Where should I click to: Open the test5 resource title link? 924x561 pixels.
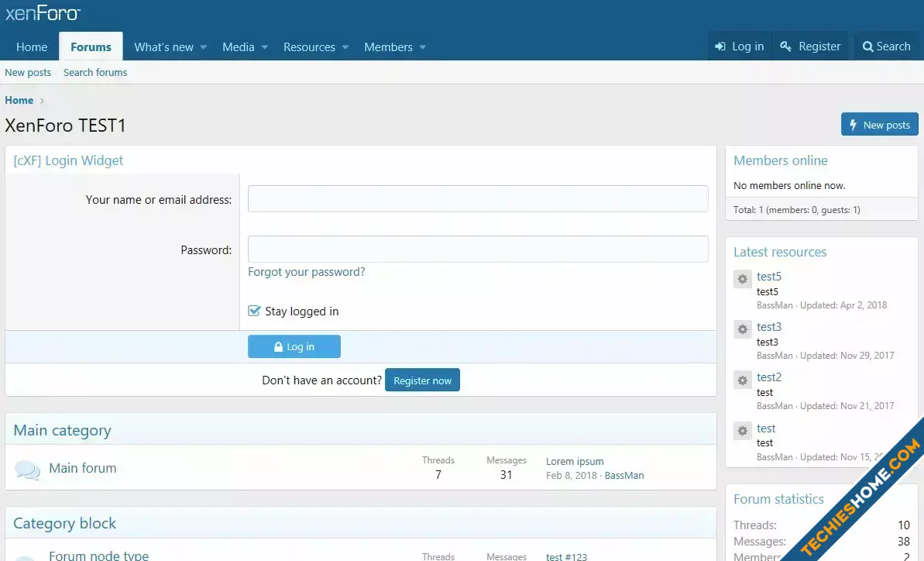click(769, 277)
